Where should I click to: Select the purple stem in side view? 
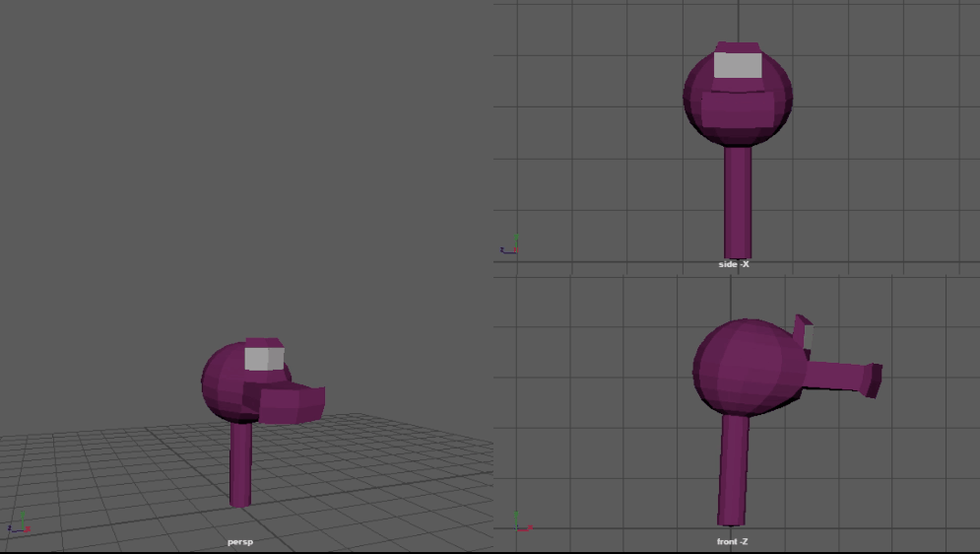click(738, 201)
